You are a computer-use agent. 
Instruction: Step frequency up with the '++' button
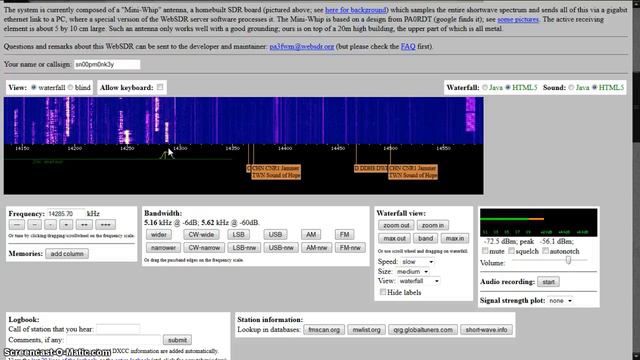(x=84, y=224)
